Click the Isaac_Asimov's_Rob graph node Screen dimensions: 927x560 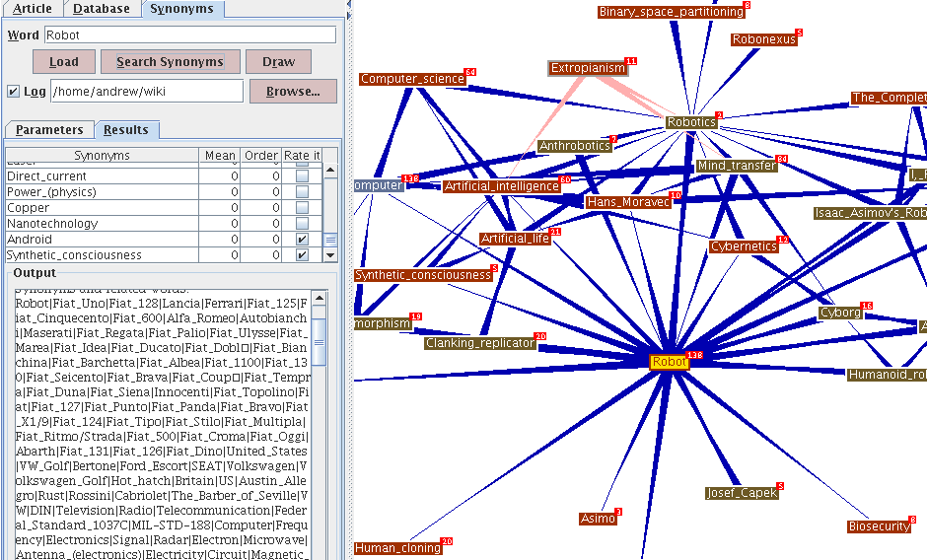coord(870,213)
